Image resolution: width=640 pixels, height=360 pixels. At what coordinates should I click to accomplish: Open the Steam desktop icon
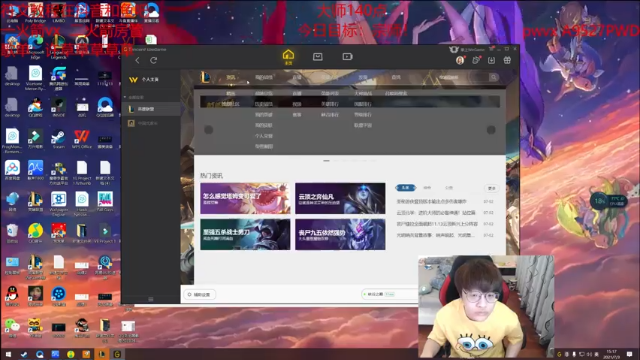click(x=58, y=139)
